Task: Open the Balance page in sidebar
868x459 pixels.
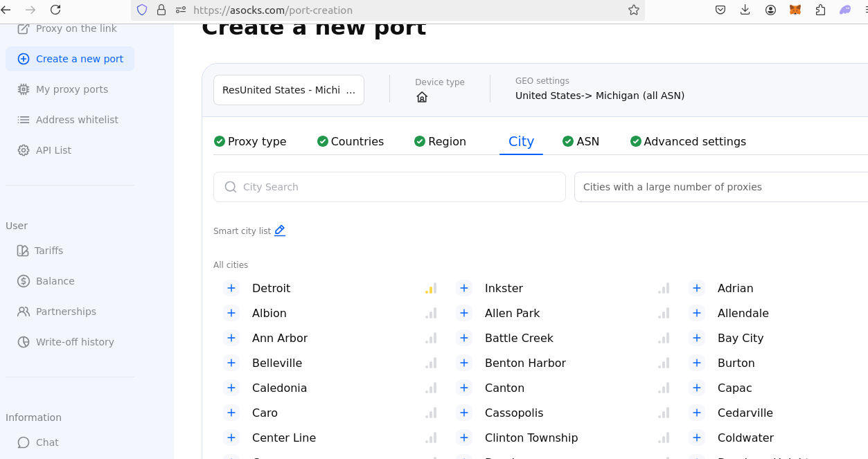Action: (x=55, y=281)
